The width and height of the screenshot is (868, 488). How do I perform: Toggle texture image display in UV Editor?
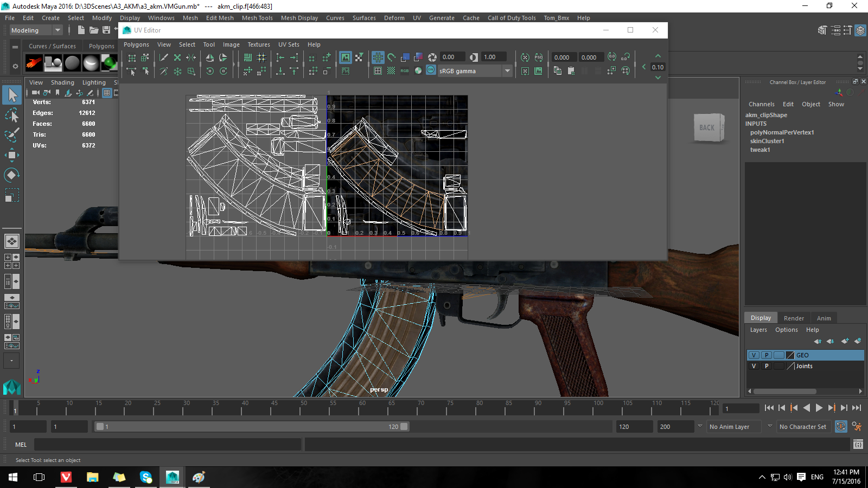coord(346,57)
